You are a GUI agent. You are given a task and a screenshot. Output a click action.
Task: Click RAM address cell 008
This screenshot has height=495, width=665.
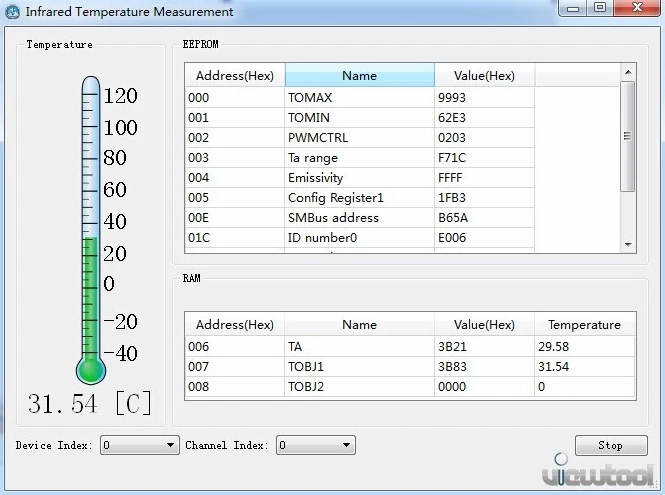pyautogui.click(x=235, y=386)
